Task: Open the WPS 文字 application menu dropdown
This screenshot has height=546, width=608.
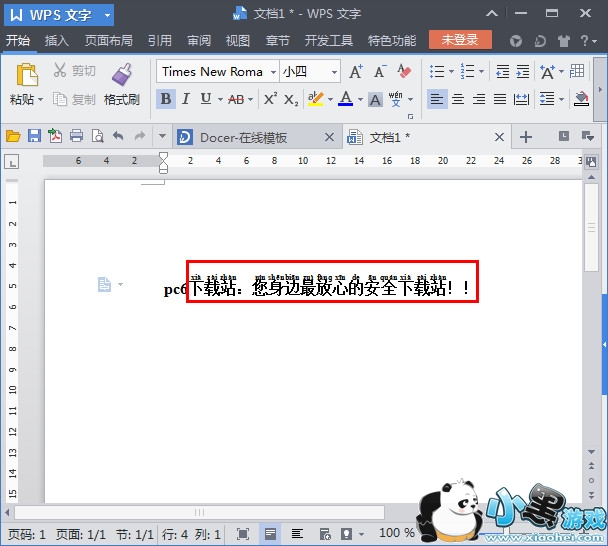Action: pos(105,14)
